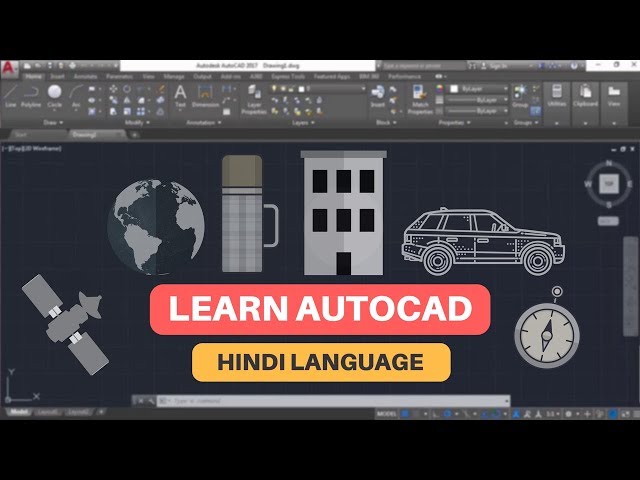This screenshot has width=640, height=480.
Task: Click the new drawing plus tab button
Action: tap(134, 134)
